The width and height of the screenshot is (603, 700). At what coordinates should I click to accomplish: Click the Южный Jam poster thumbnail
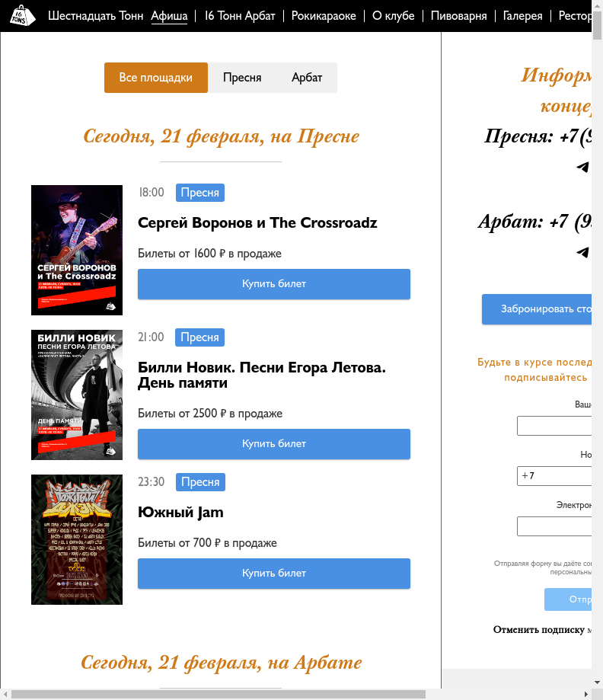click(x=77, y=539)
